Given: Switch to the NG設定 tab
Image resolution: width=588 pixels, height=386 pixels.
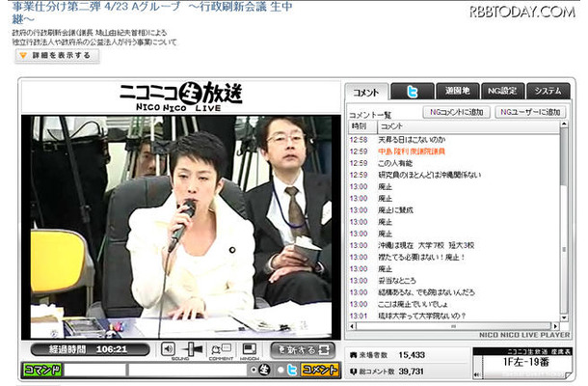Looking at the screenshot, I should coord(502,91).
